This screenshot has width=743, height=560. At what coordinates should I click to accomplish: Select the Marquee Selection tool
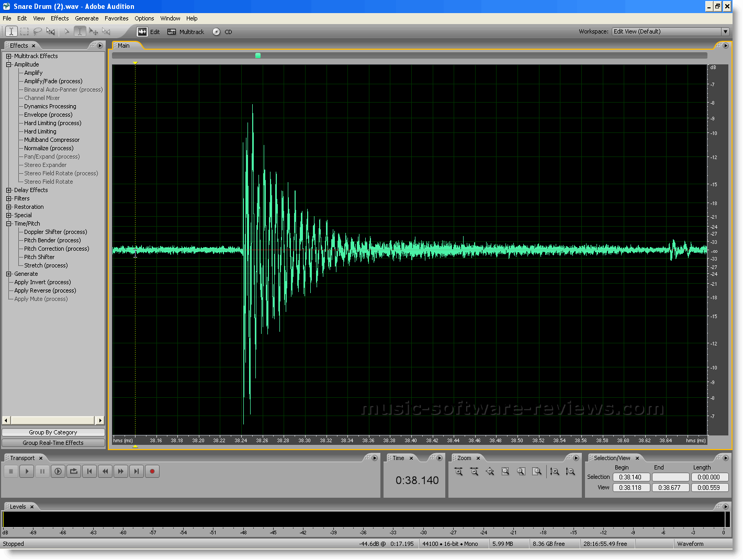[25, 31]
